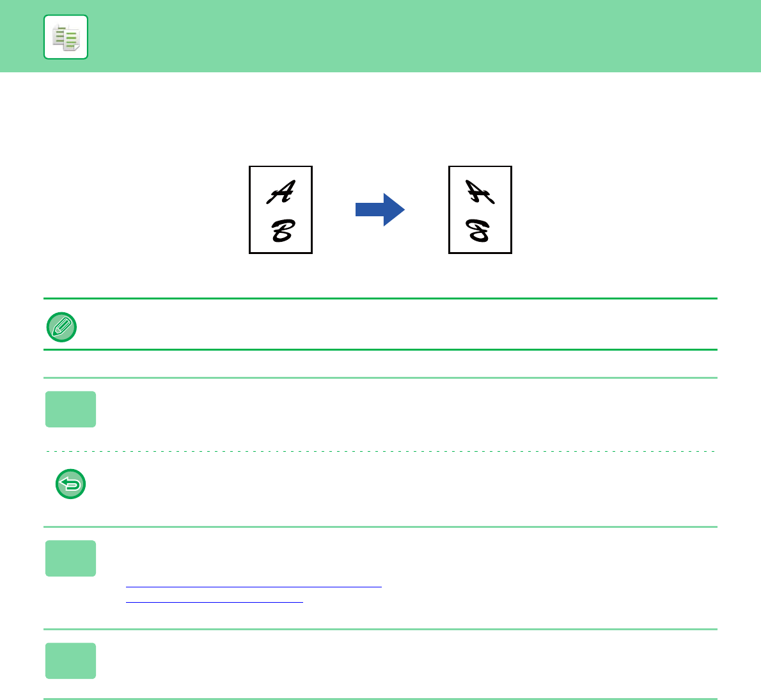Click the mirrored letter A on output page

tap(480, 191)
